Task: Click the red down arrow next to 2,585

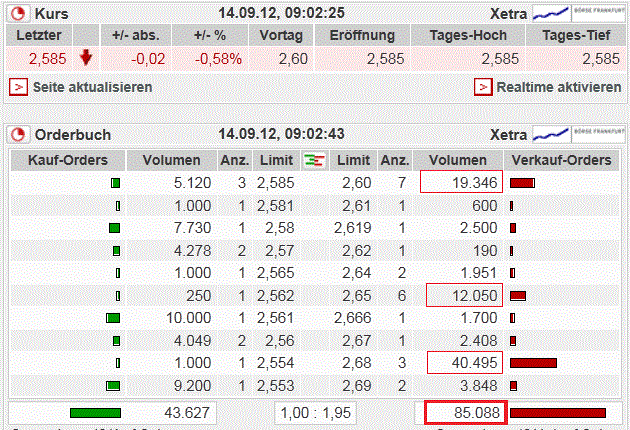Action: click(x=86, y=58)
